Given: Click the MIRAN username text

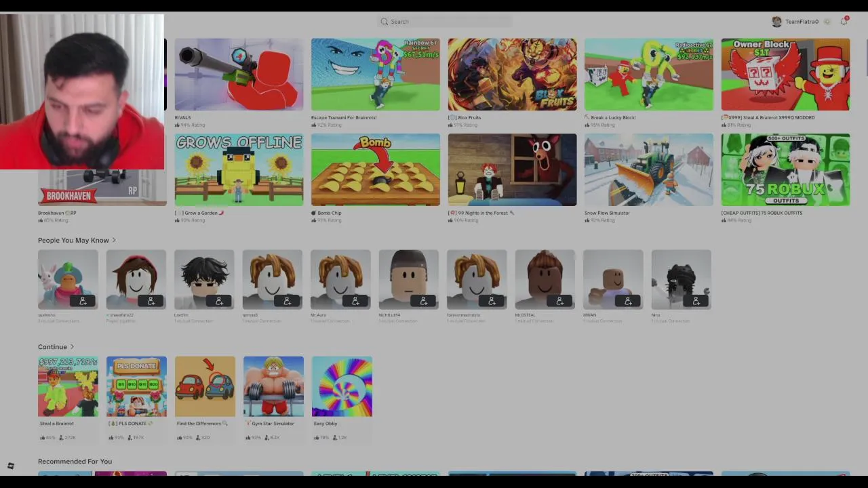Looking at the screenshot, I should [590, 314].
